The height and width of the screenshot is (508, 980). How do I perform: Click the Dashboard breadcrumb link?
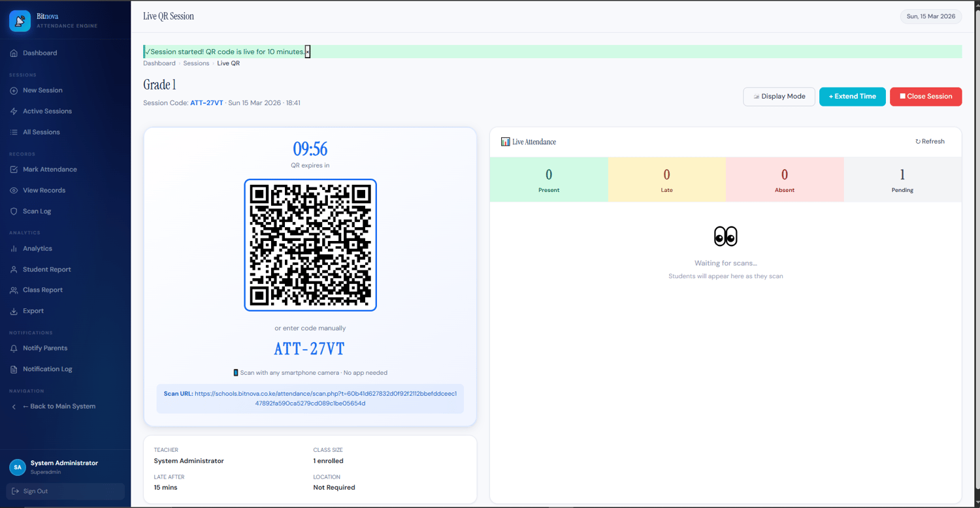[x=159, y=63]
